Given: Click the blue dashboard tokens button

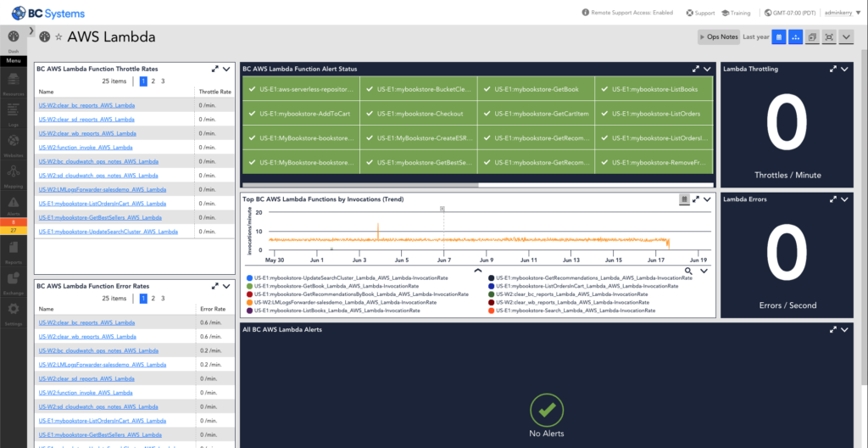Looking at the screenshot, I should click(x=795, y=37).
